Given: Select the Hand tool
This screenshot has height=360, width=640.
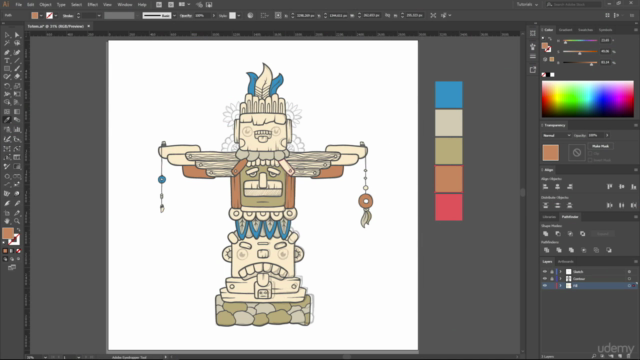Looking at the screenshot, I should click(7, 221).
